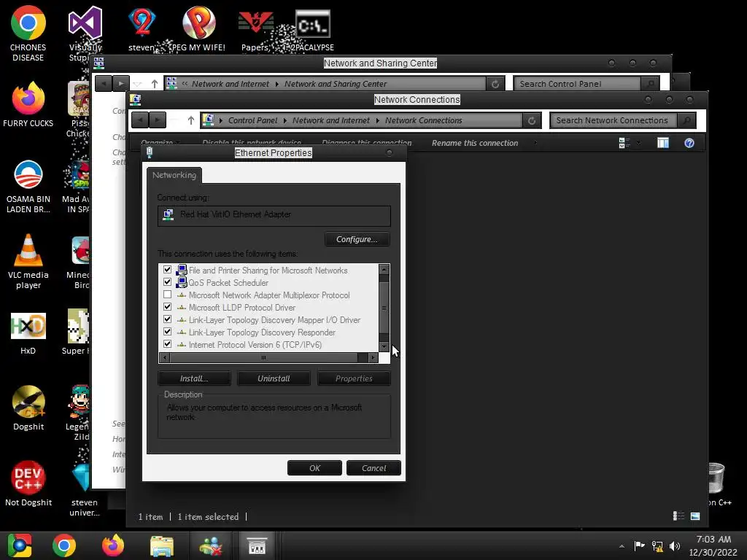Screen dimensions: 747x560
Task: Click the vertical scrollbar thumb in the items list
Action: click(x=384, y=308)
